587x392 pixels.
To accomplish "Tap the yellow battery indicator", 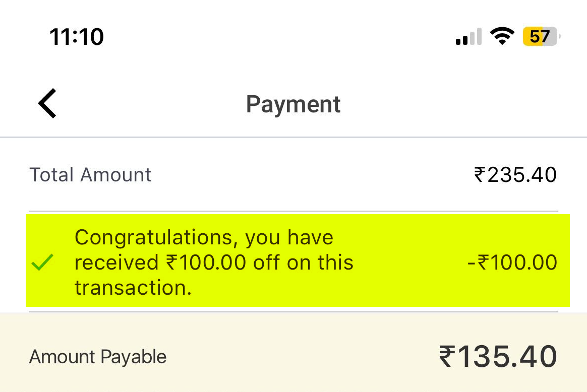I will click(541, 37).
